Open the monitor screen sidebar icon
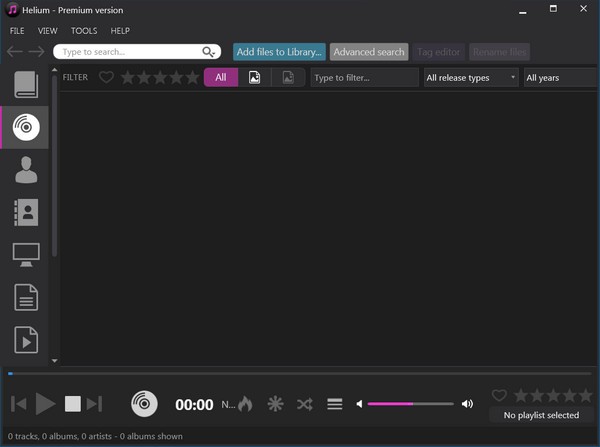 point(26,254)
